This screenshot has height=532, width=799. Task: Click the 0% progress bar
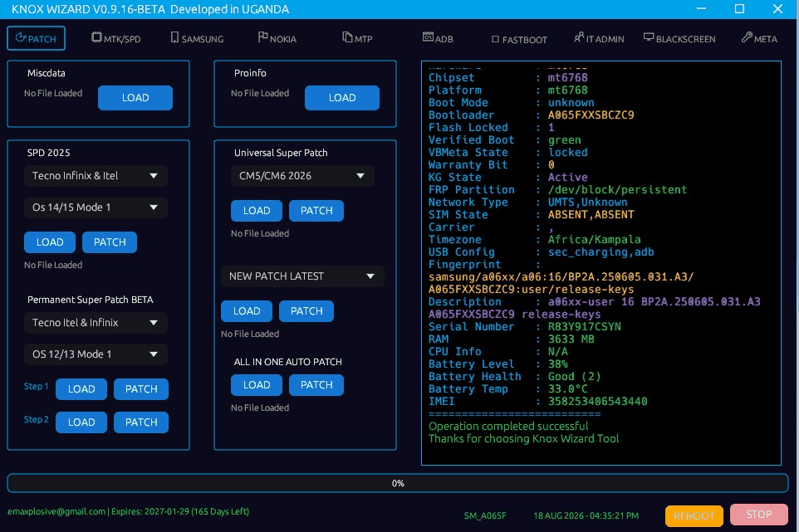[398, 483]
